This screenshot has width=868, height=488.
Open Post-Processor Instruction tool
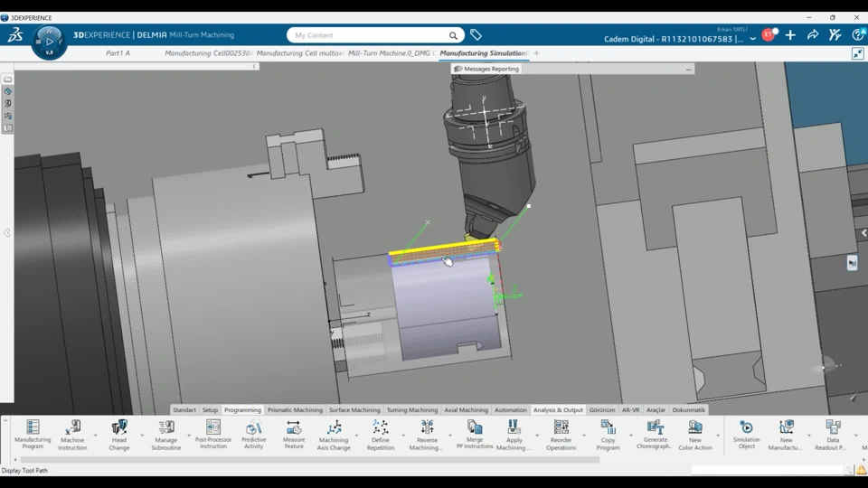click(x=213, y=428)
